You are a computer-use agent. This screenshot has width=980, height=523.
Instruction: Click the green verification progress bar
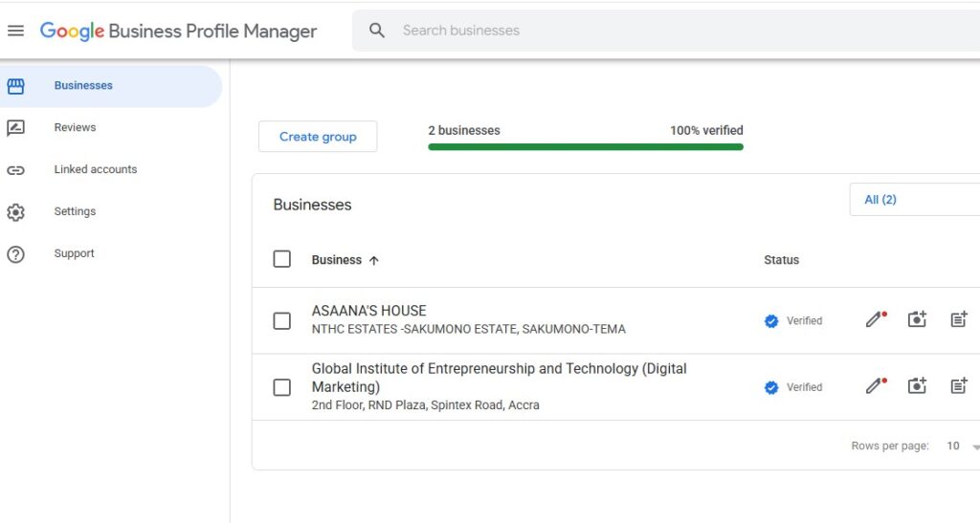pos(586,147)
